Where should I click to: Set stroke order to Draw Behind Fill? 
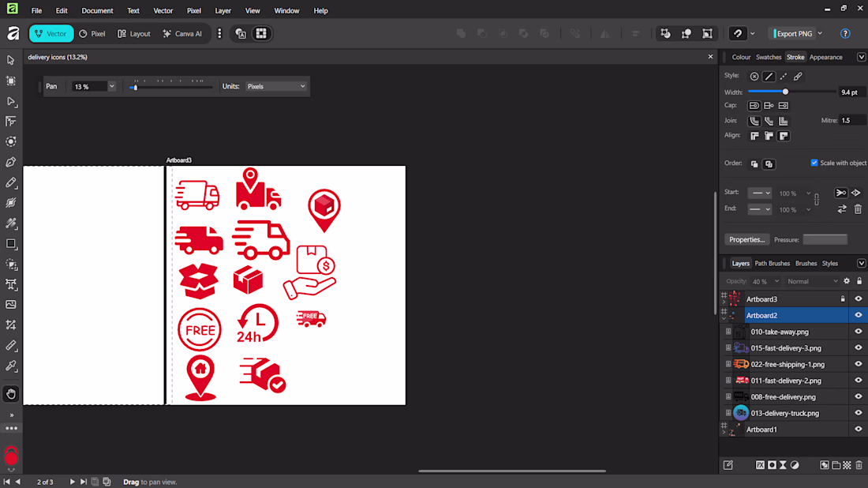pyautogui.click(x=754, y=164)
